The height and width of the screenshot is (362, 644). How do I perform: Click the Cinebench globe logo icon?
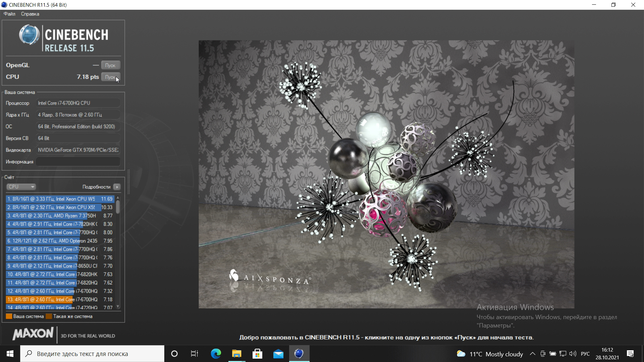pyautogui.click(x=29, y=35)
